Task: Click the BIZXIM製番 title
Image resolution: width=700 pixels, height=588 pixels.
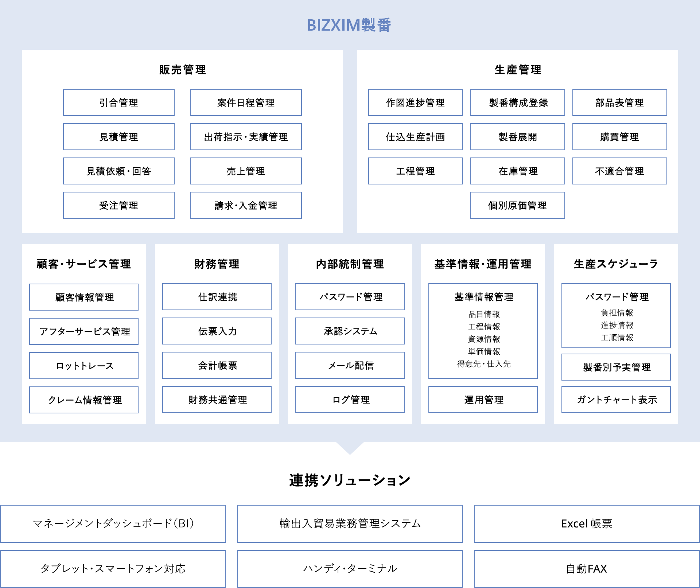Action: pyautogui.click(x=349, y=25)
